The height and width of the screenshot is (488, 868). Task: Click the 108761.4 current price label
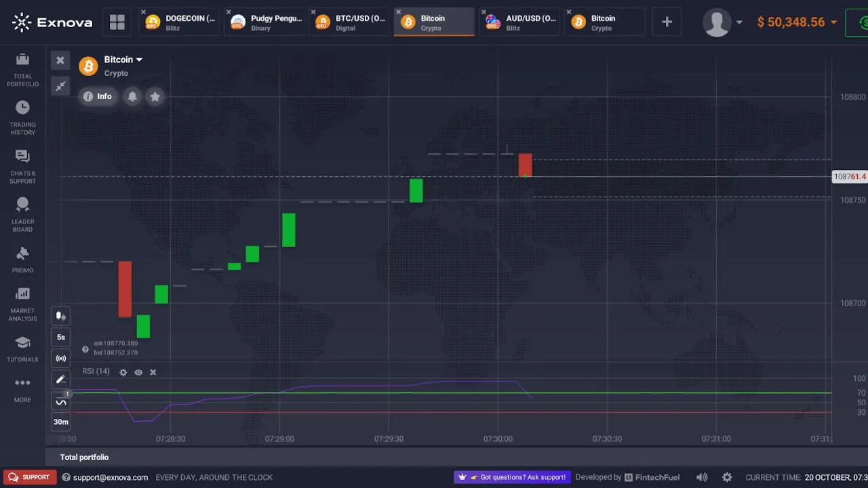pos(850,177)
